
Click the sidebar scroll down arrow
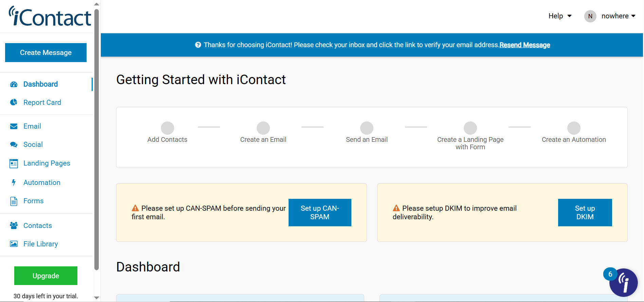(x=97, y=298)
